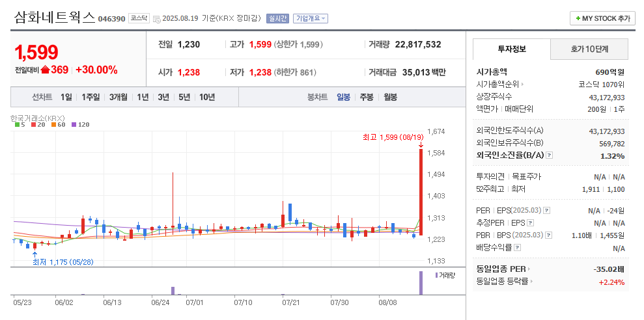Click the 코스닥 market badge
The width and height of the screenshot is (644, 320).
[x=139, y=18]
